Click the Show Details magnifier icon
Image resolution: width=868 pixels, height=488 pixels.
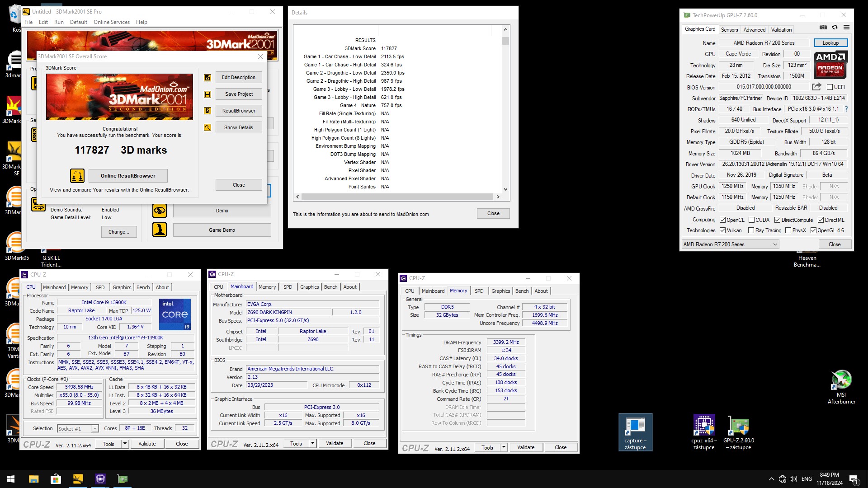click(208, 127)
